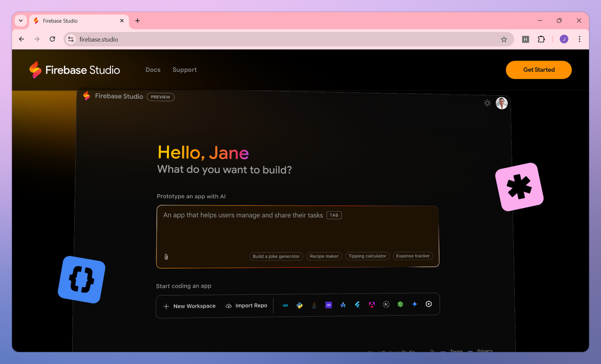The image size is (601, 364).
Task: Click the Get Started button
Action: pyautogui.click(x=538, y=70)
